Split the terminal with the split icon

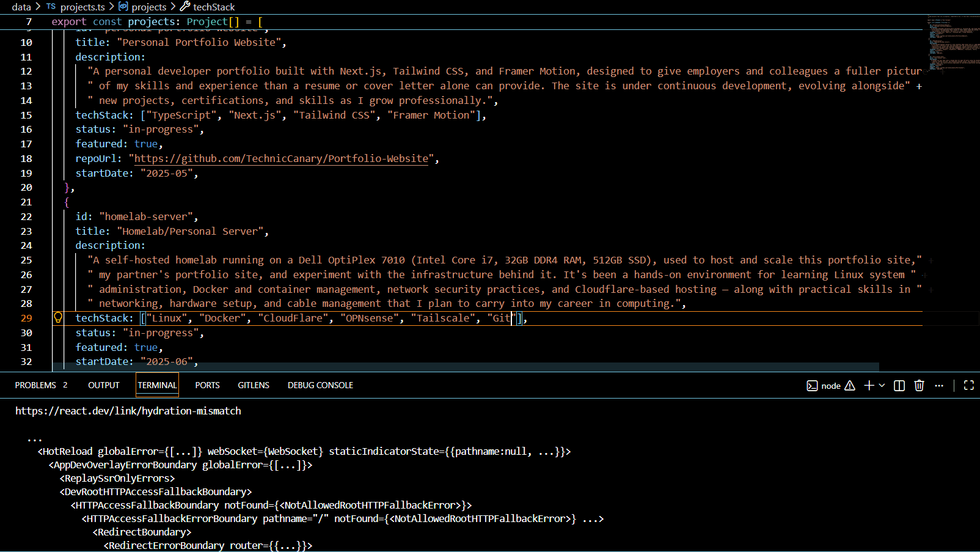[899, 385]
